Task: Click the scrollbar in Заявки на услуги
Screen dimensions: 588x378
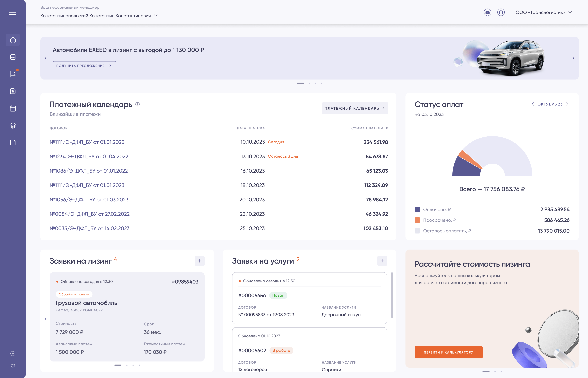Action: point(392,295)
